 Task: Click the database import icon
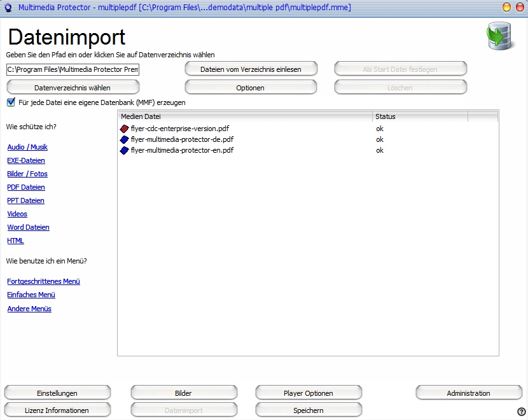(500, 36)
